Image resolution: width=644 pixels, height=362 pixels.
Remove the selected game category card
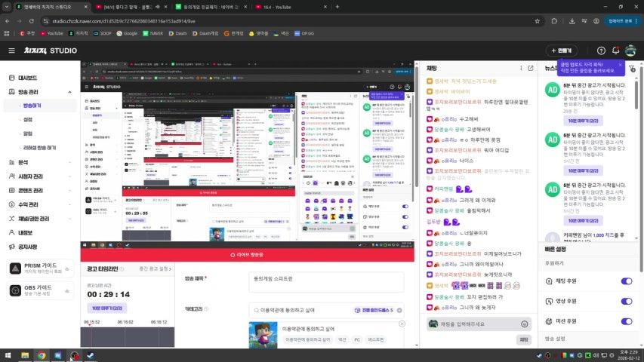tap(402, 324)
